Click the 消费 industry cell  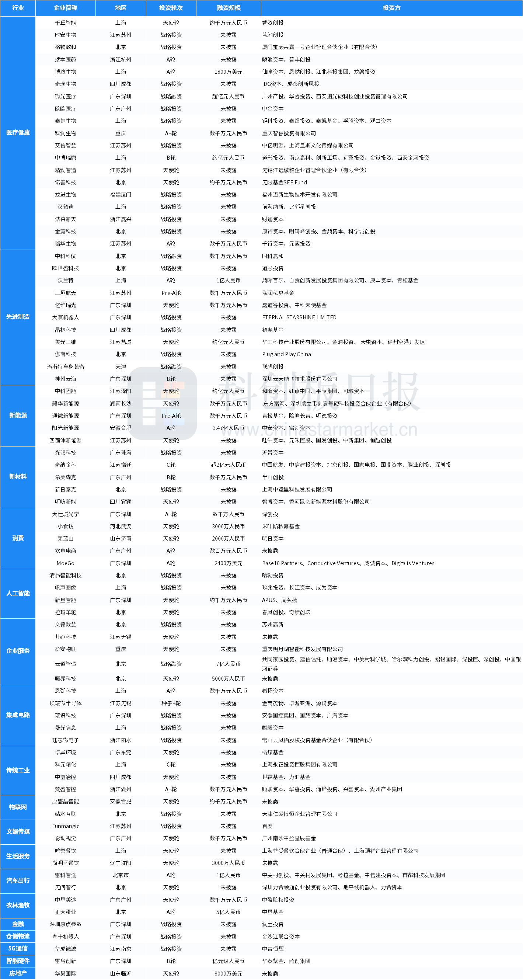pyautogui.click(x=18, y=538)
